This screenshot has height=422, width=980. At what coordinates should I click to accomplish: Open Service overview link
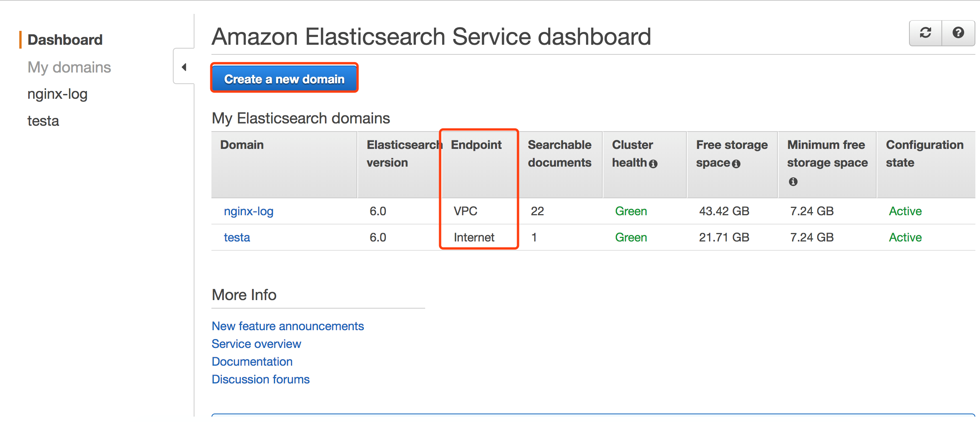pos(256,344)
